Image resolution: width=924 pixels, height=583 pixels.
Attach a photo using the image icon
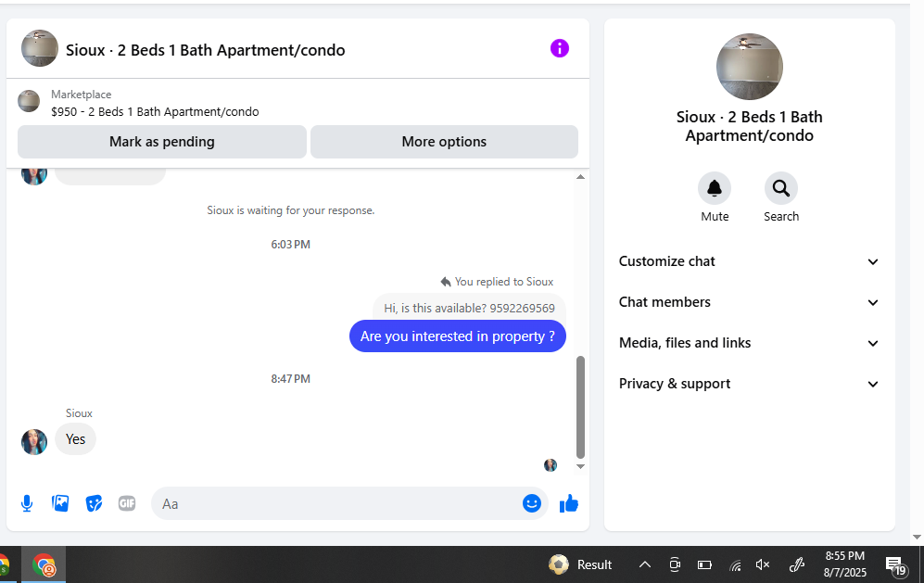(60, 503)
